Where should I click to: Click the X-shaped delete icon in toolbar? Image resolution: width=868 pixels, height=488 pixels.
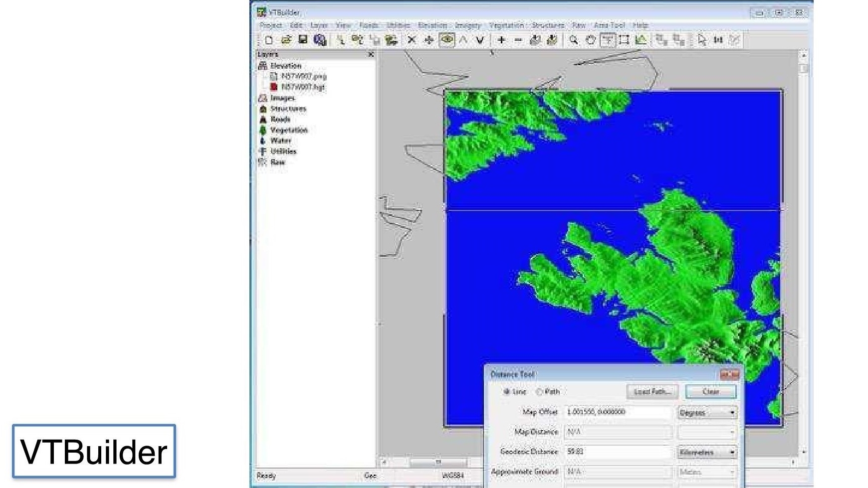(412, 40)
